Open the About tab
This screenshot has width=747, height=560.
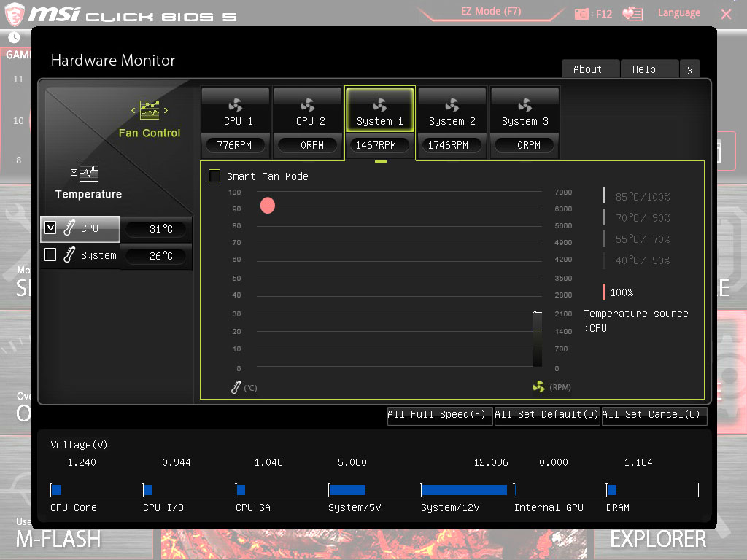[x=590, y=69]
